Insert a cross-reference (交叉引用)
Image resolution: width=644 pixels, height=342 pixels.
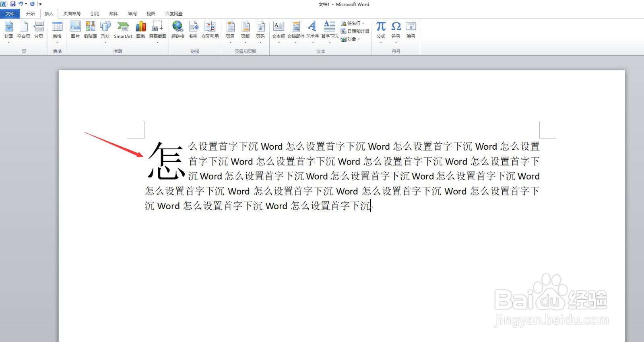[x=210, y=31]
